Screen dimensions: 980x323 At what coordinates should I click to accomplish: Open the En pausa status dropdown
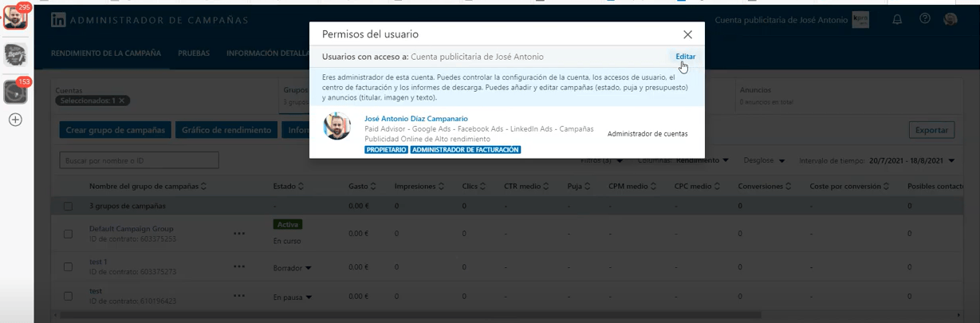tap(292, 297)
